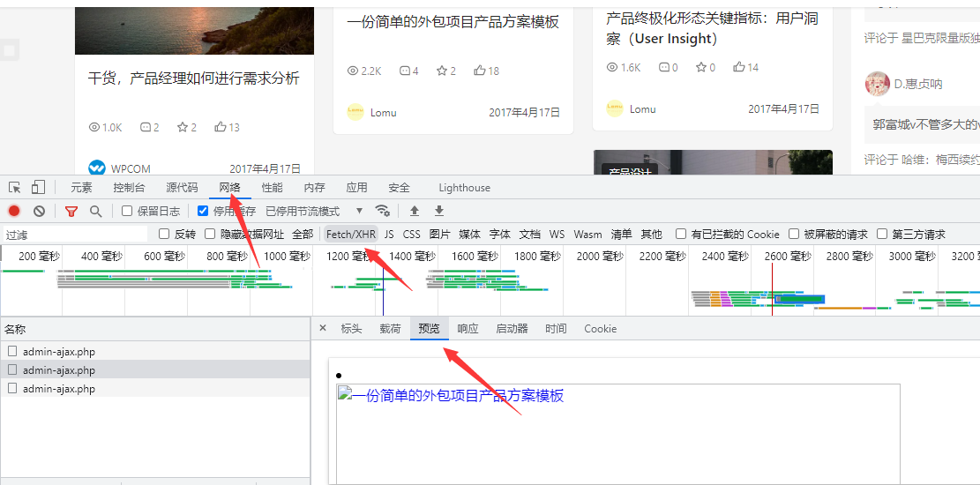Toggle the red filter funnel icon
This screenshot has width=980, height=485.
coord(71,212)
